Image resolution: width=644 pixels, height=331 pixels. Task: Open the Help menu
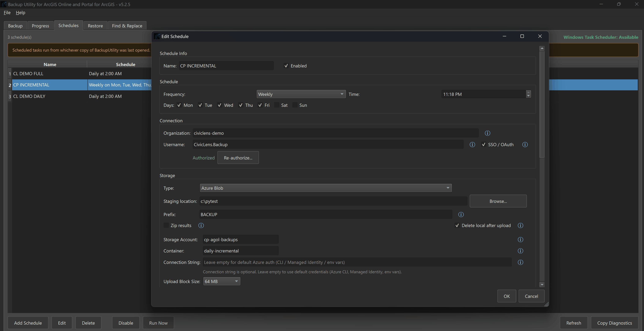point(20,12)
